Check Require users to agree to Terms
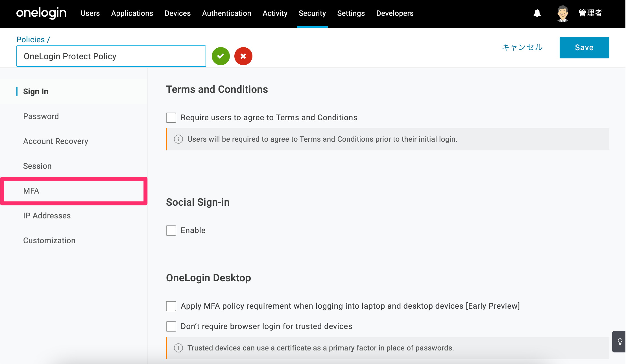Image resolution: width=637 pixels, height=364 pixels. pos(171,118)
